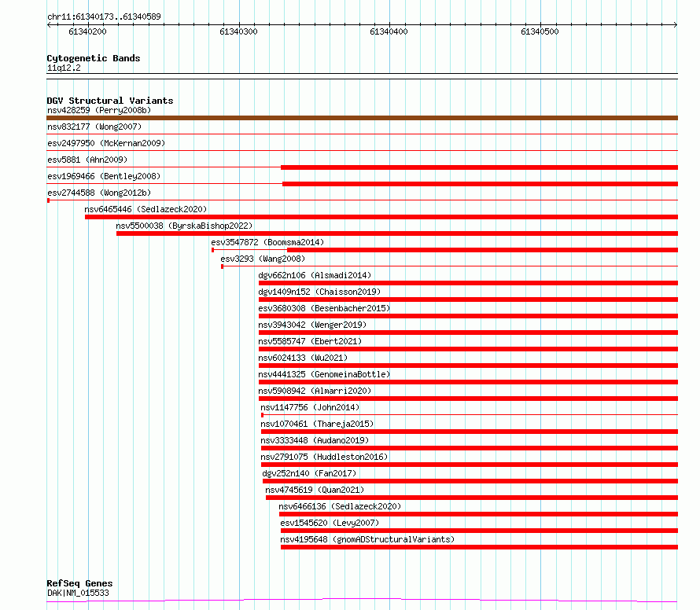700x610 pixels.
Task: Select the nsv4195648 (gnomADStructuralVariants) label
Action: (367, 539)
